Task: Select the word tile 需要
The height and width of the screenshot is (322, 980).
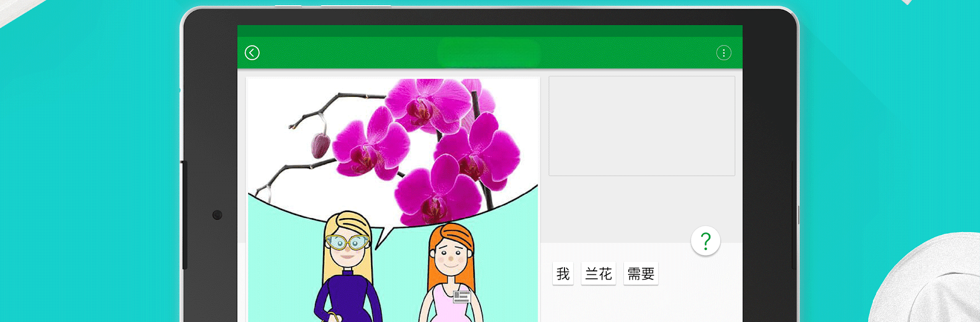Action: pyautogui.click(x=641, y=273)
